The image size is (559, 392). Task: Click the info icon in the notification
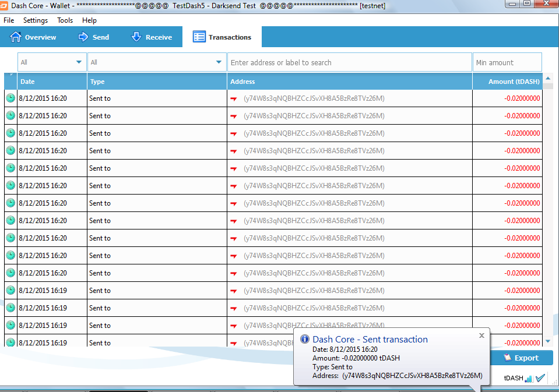(304, 339)
